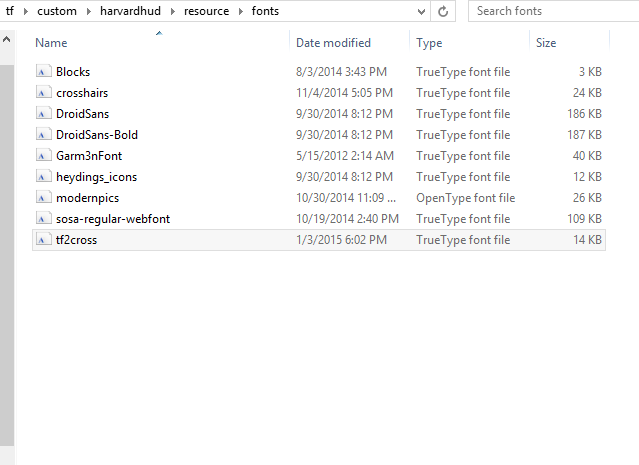Click the tf2cross font file icon

43,240
